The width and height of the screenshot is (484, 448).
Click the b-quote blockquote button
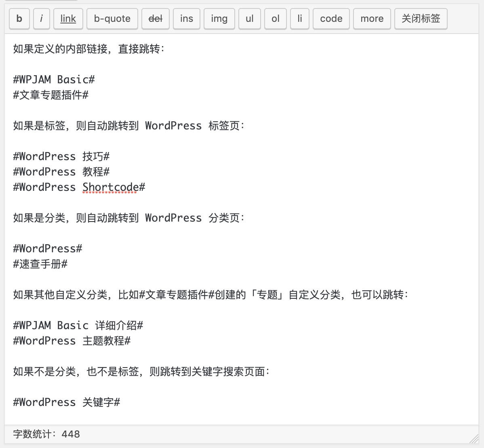pos(112,19)
